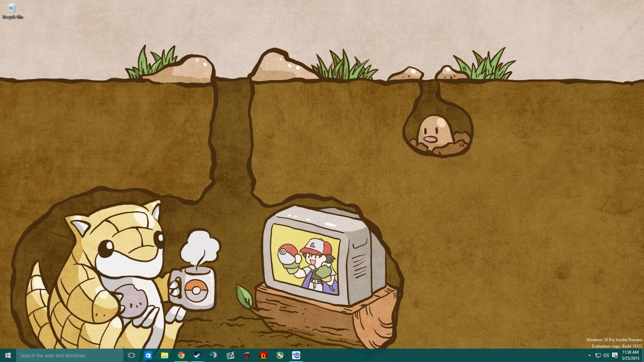Open the Windows Start menu
This screenshot has height=362, width=644.
point(8,355)
